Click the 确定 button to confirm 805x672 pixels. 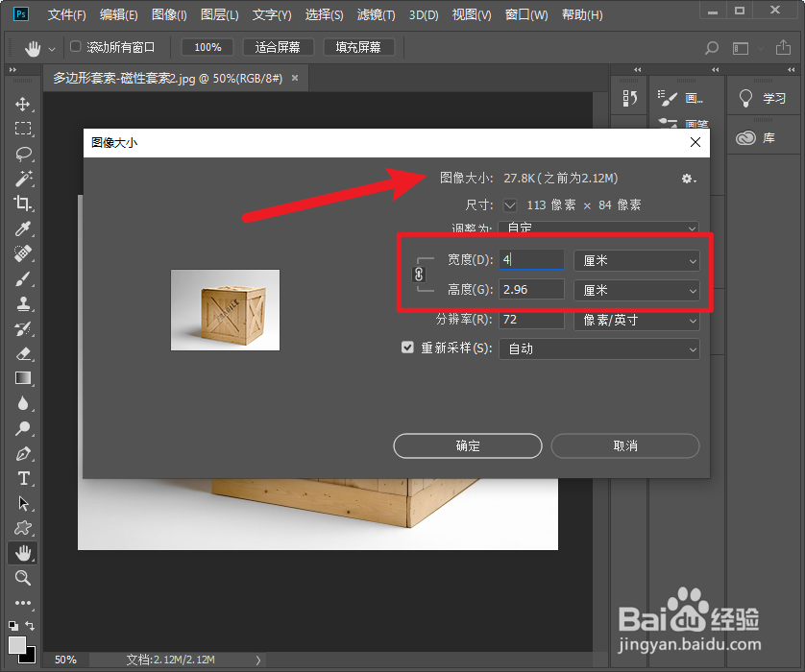(467, 445)
